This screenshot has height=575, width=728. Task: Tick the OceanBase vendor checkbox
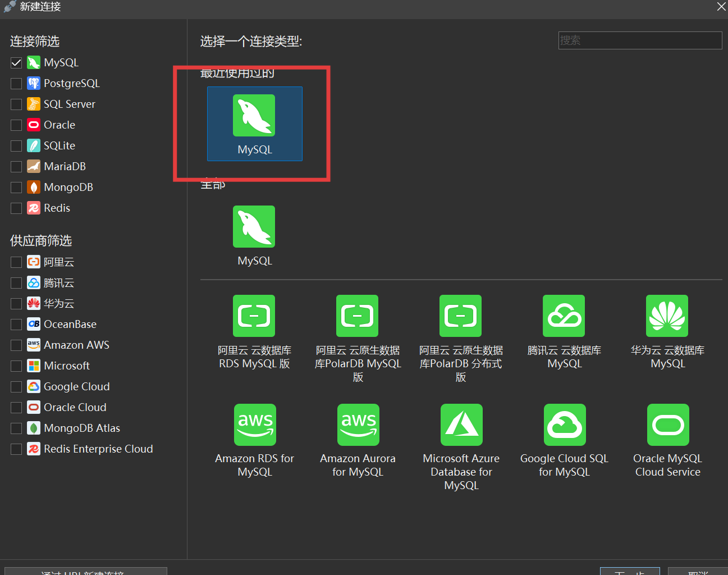(16, 325)
